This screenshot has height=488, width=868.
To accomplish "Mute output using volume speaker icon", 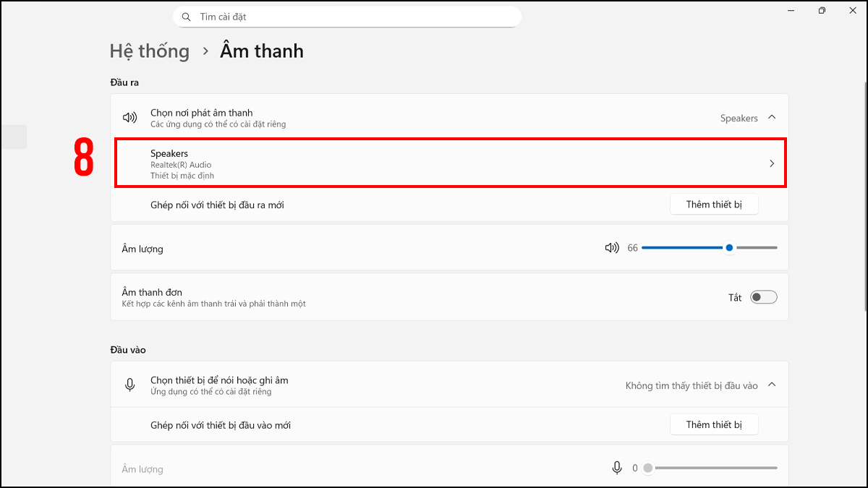I will (x=612, y=248).
